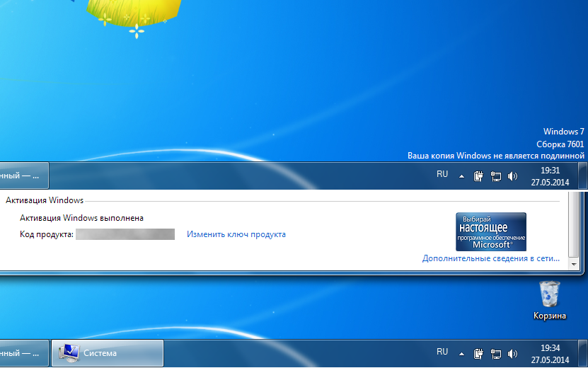Show hidden tray icons at 19:34 taskbar
Viewport: 588px width, 368px height.
[x=461, y=354]
